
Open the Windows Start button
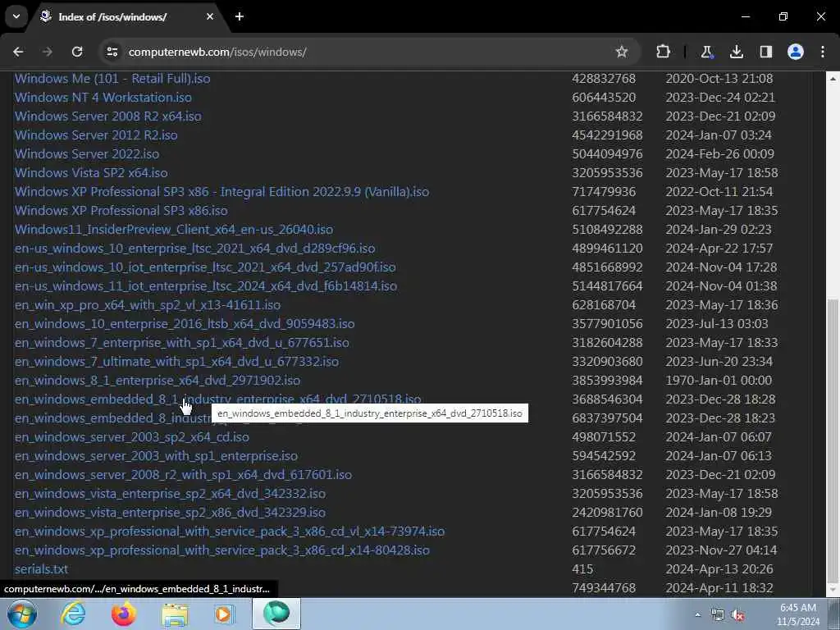pyautogui.click(x=21, y=614)
